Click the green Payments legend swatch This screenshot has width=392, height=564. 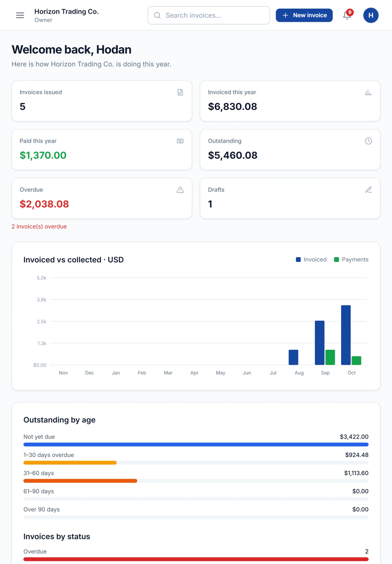point(336,260)
